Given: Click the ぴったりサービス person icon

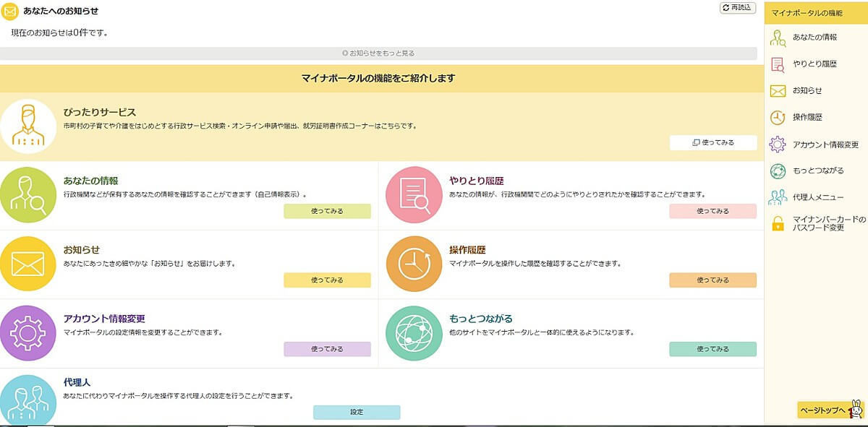Looking at the screenshot, I should (28, 126).
